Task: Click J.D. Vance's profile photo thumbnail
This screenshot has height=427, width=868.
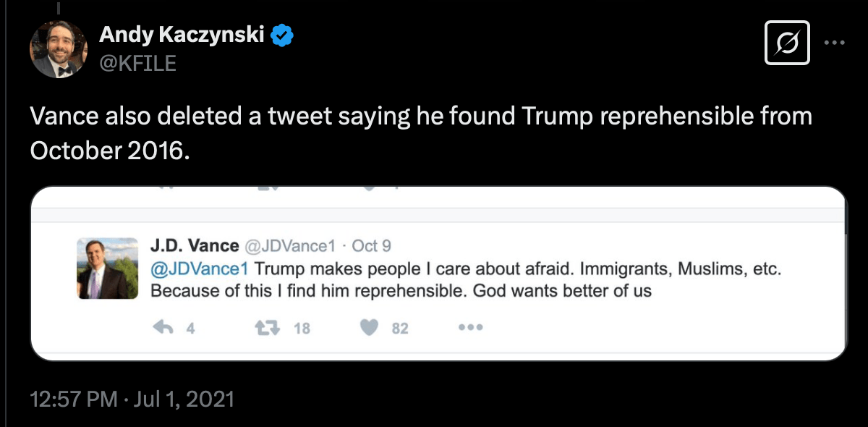Action: click(107, 268)
